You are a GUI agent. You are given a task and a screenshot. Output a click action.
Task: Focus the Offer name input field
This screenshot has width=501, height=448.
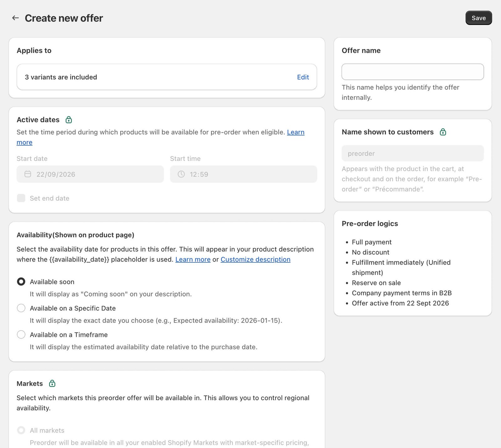pos(412,72)
